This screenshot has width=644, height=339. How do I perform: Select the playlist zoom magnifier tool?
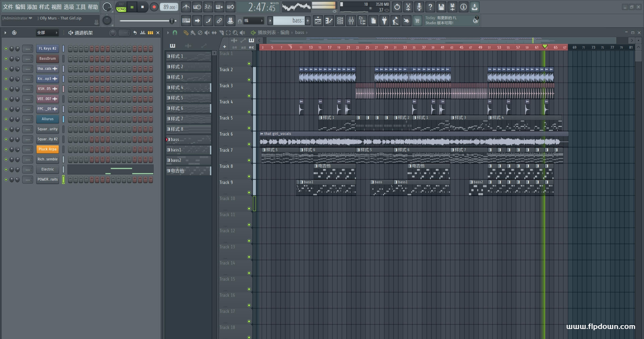(x=235, y=33)
